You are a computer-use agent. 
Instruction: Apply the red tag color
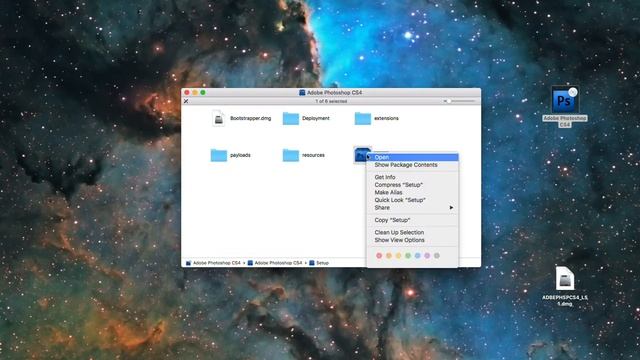(x=379, y=256)
